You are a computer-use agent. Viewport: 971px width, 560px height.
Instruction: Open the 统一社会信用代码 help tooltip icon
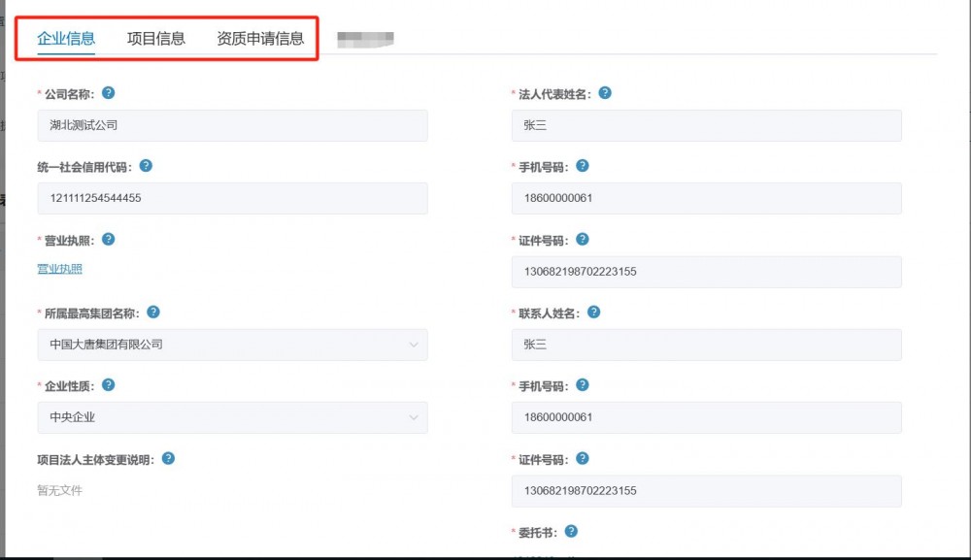pyautogui.click(x=146, y=166)
